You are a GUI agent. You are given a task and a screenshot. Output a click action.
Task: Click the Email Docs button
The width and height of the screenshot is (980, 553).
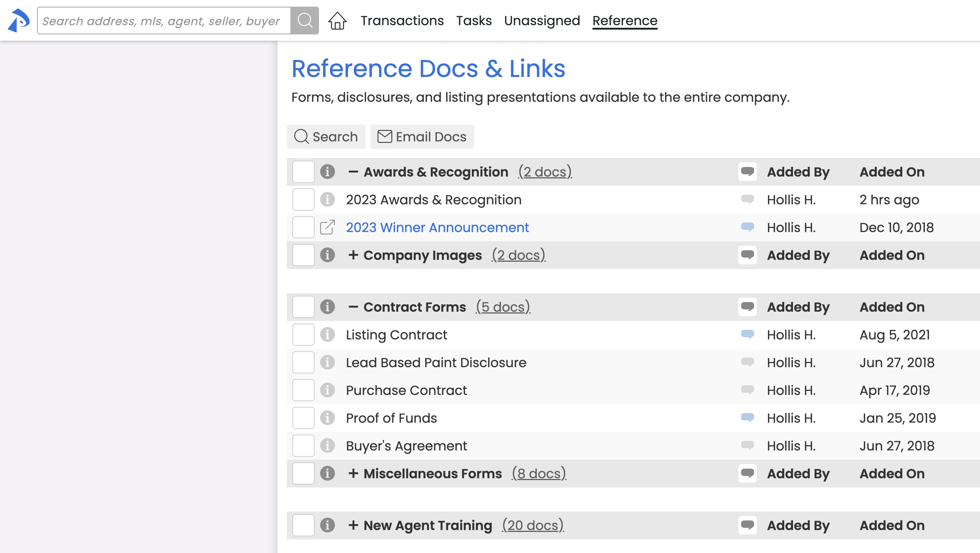click(x=422, y=137)
